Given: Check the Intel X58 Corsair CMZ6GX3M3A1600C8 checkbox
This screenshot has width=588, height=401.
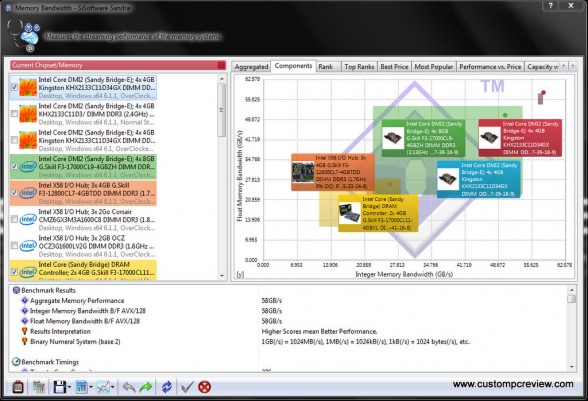Looking at the screenshot, I should point(14,219).
